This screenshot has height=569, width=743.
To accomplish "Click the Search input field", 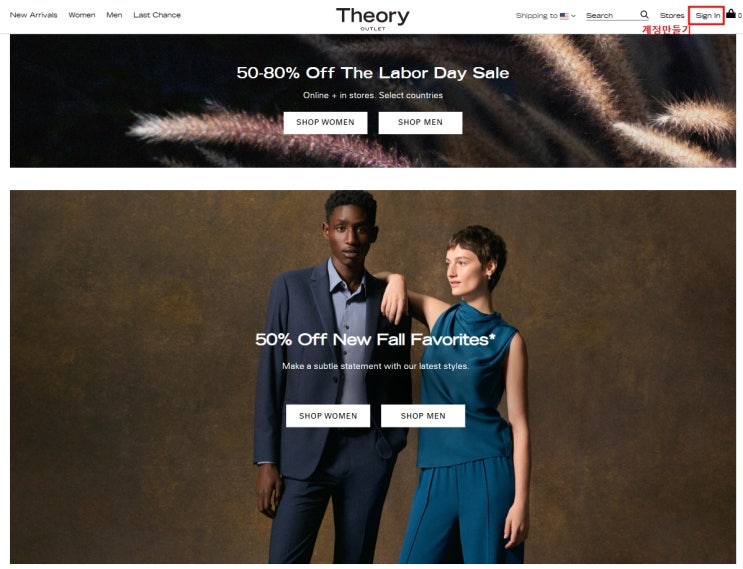I will tap(611, 16).
